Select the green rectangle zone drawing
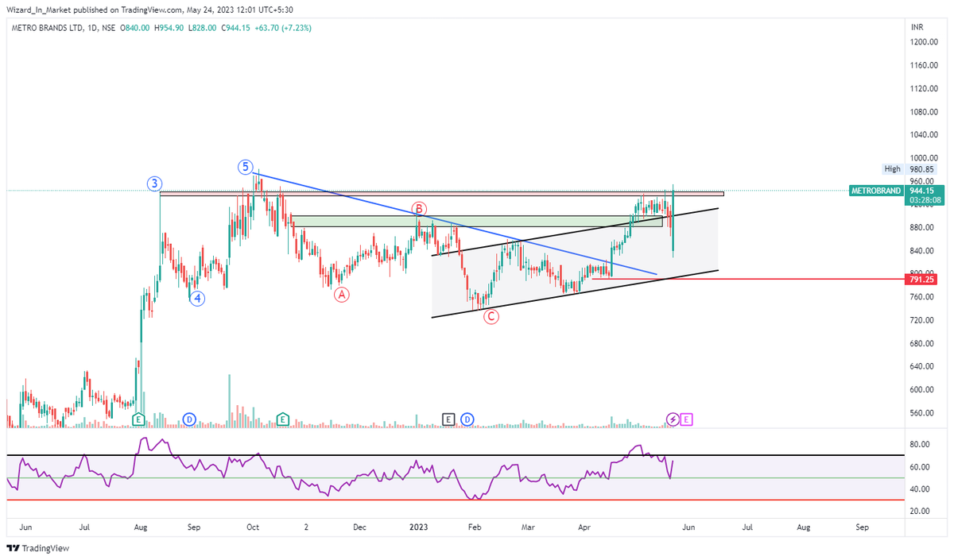Screen dimensions: 954x560 (477, 221)
